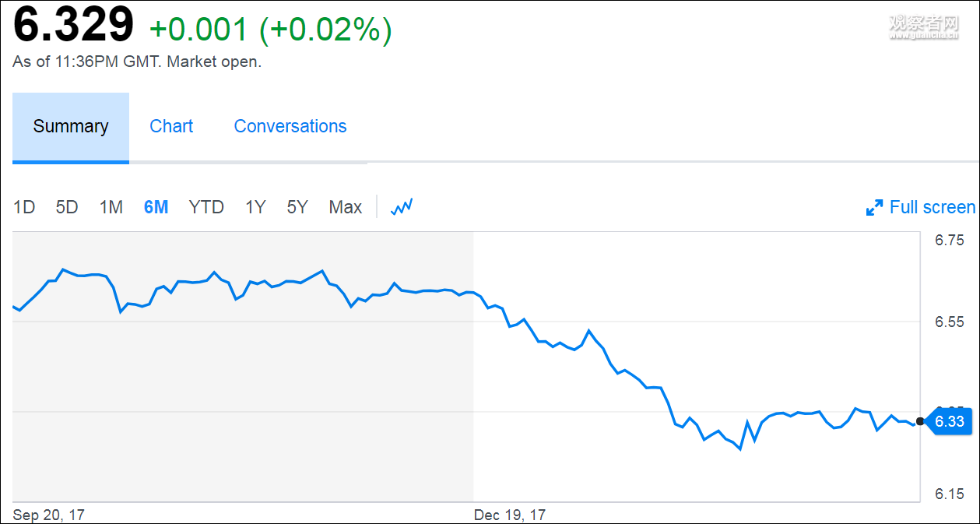Select the active 6M range
Screen dimensions: 980x524
[x=156, y=207]
